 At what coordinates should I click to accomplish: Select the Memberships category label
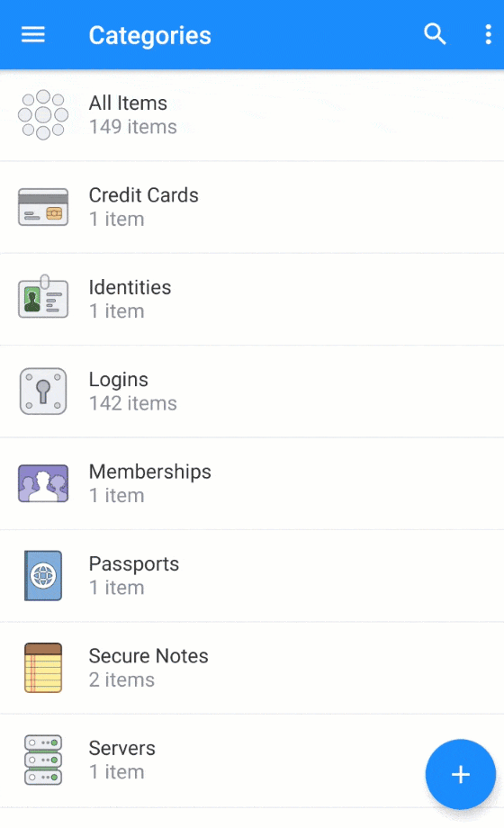click(150, 472)
